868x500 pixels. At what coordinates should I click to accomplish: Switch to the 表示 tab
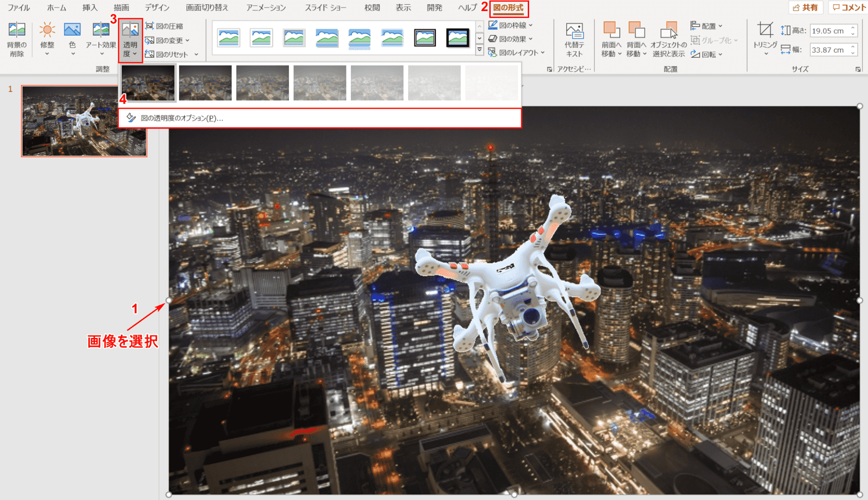tap(403, 8)
